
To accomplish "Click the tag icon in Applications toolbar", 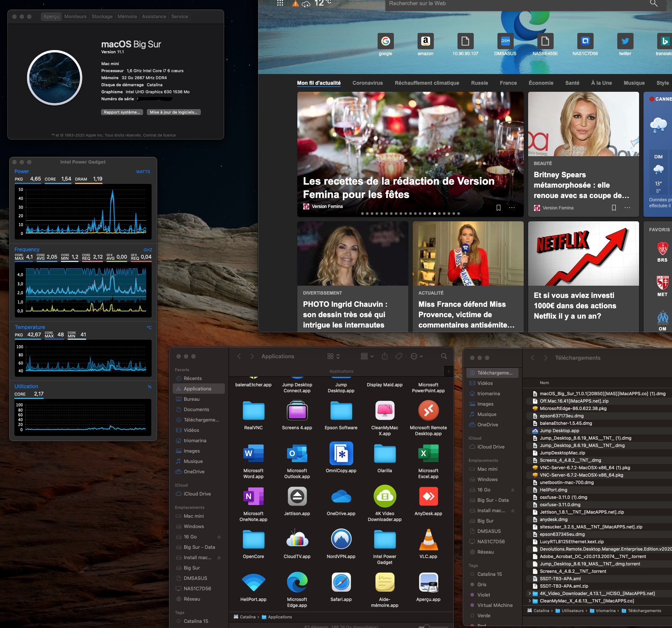I will 399,356.
